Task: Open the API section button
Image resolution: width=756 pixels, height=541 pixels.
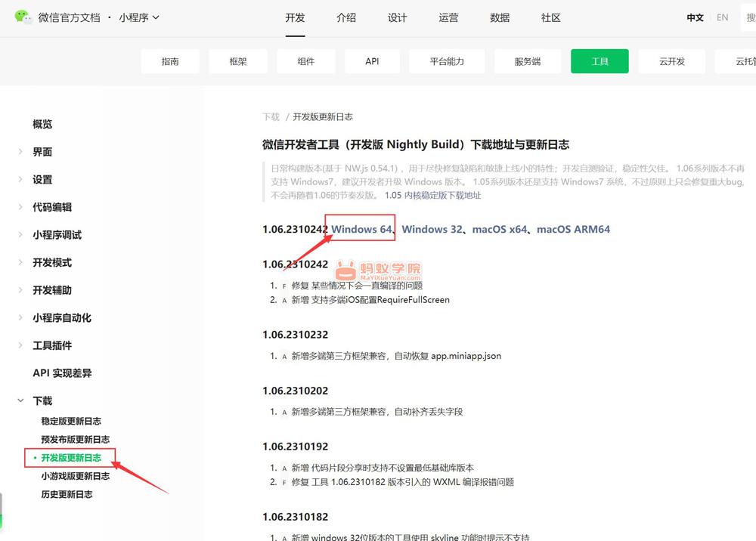Action: tap(372, 61)
